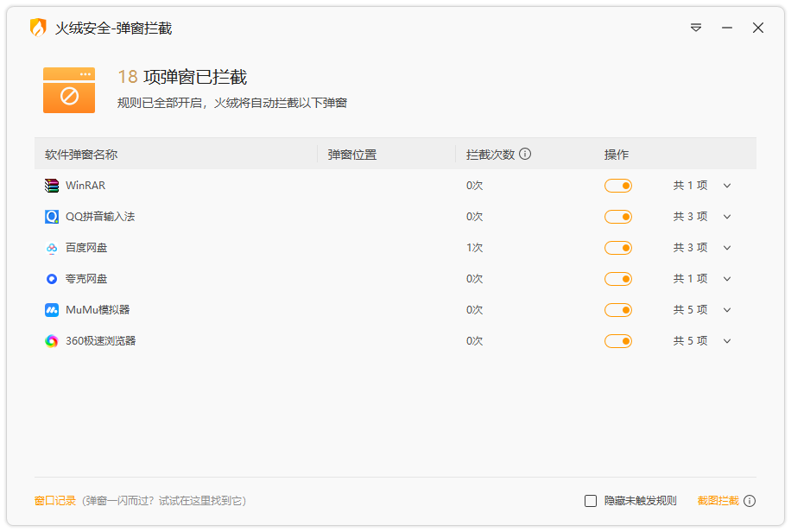The width and height of the screenshot is (791, 532).
Task: Disable popup blocking for WinRAR
Action: click(618, 185)
